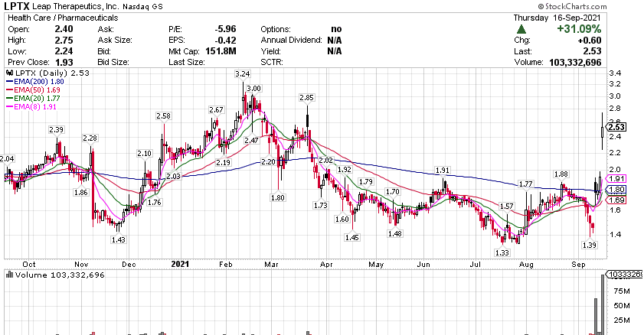Viewport: 644px width, 335px height.
Task: Click the 2.28 price label
Action: pyautogui.click(x=90, y=138)
